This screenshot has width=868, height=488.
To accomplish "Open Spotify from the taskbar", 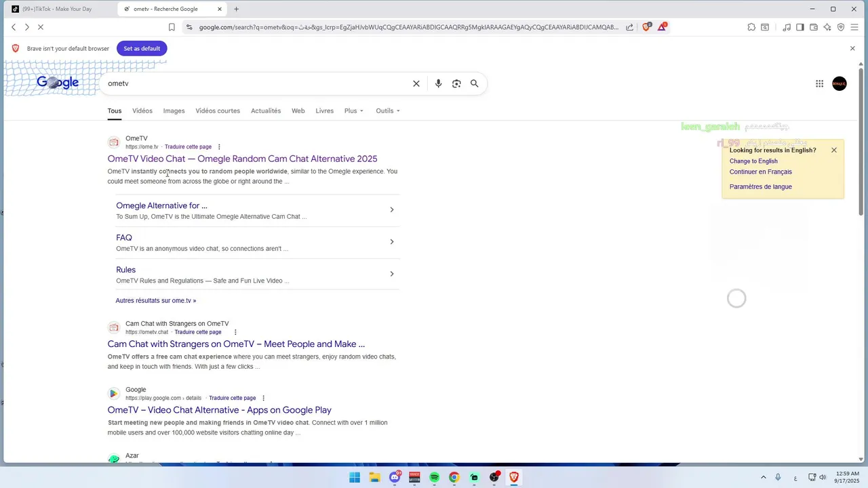I will point(435,477).
